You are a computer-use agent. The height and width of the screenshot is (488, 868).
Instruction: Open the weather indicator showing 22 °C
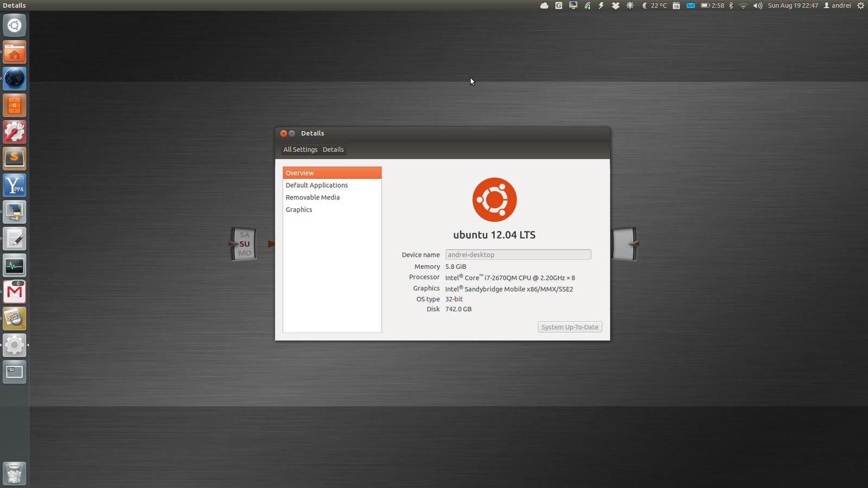click(x=655, y=5)
